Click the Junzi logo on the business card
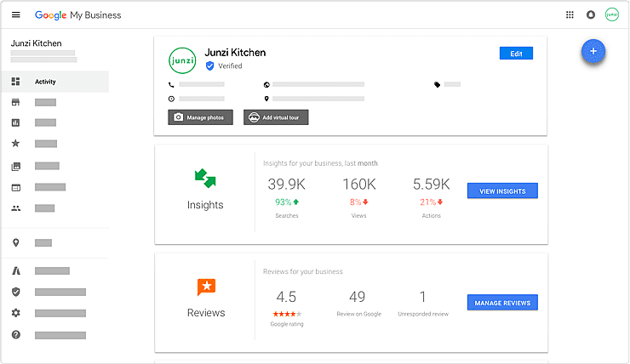630x364 pixels. [x=182, y=60]
